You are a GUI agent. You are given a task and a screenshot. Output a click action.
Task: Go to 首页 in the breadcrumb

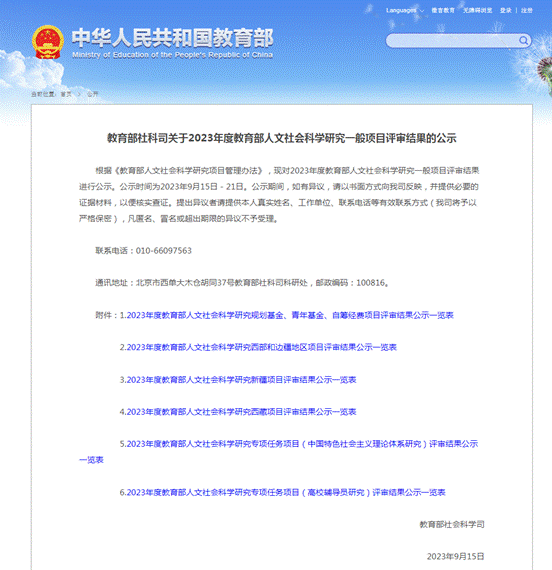66,94
